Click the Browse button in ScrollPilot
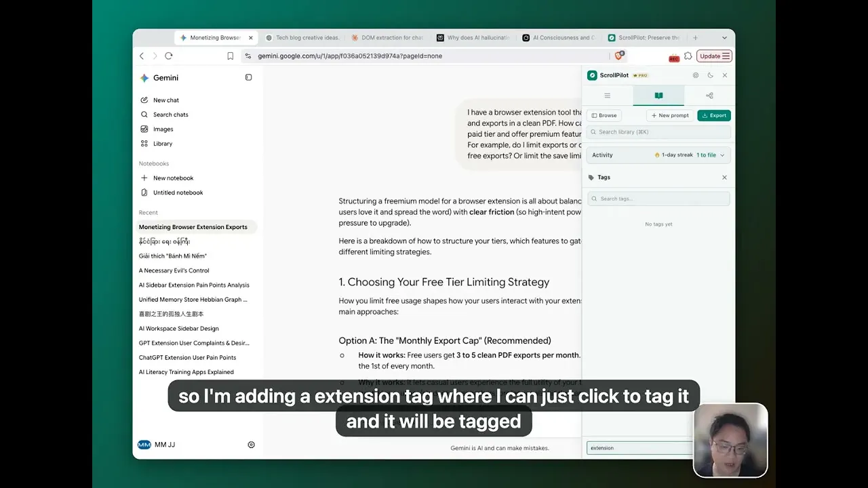This screenshot has width=868, height=488. [604, 115]
